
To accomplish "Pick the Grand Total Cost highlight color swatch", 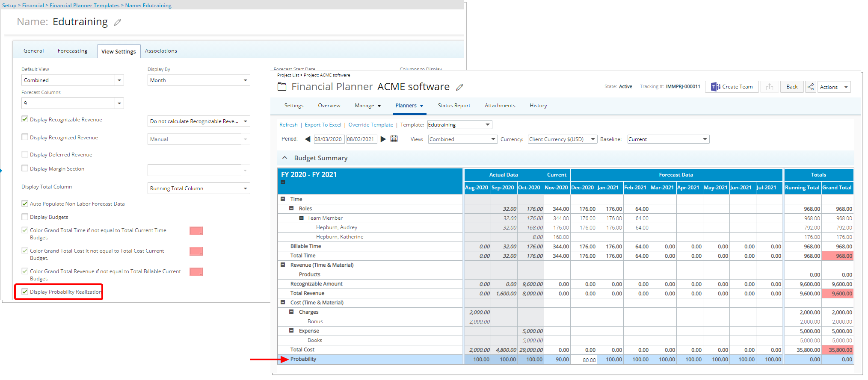I will (196, 251).
